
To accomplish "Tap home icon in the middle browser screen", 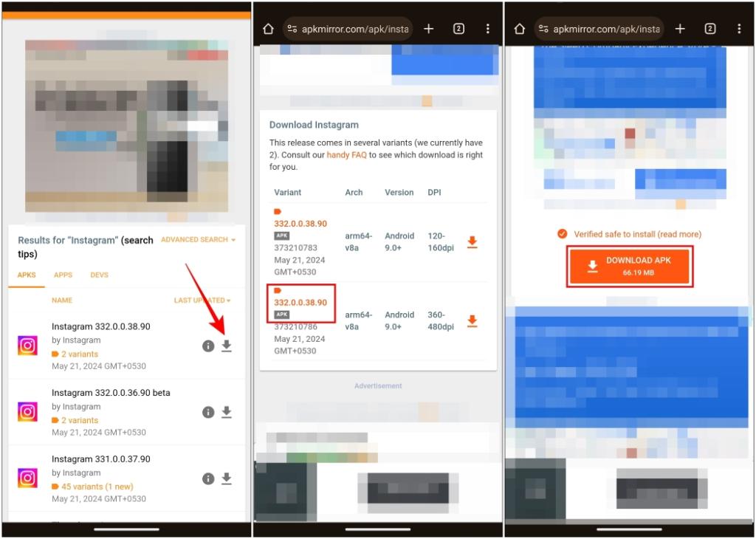I will click(268, 29).
